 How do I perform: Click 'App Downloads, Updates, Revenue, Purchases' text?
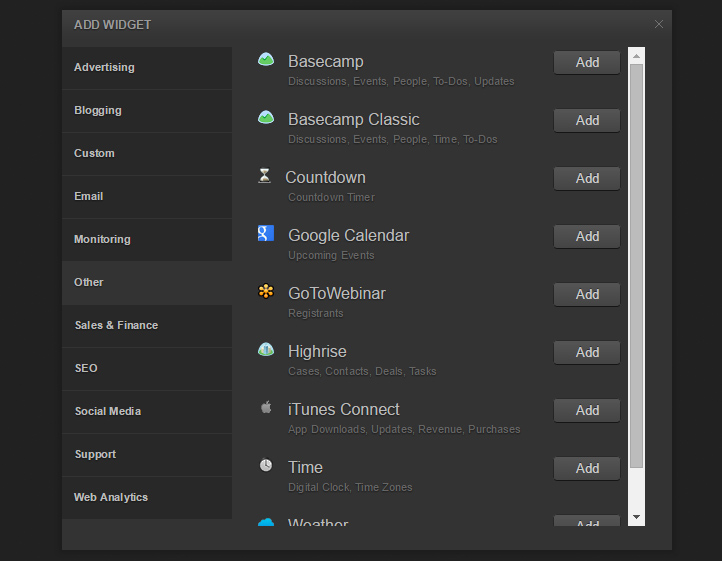pyautogui.click(x=404, y=429)
